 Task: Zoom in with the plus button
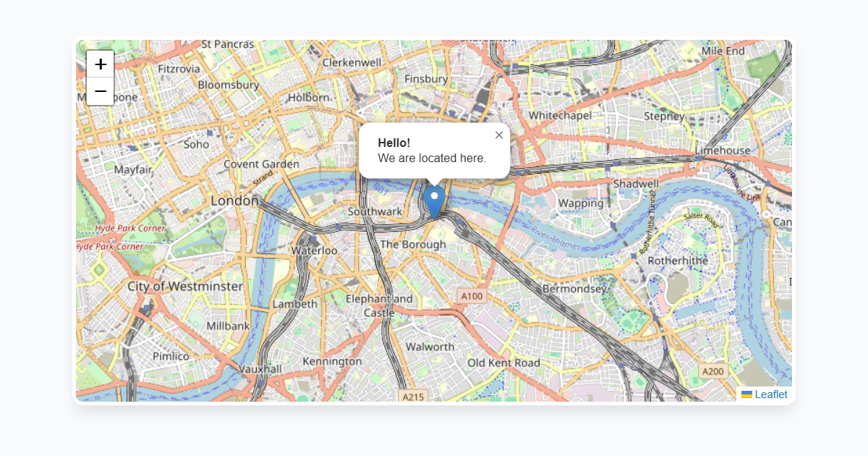click(x=101, y=64)
